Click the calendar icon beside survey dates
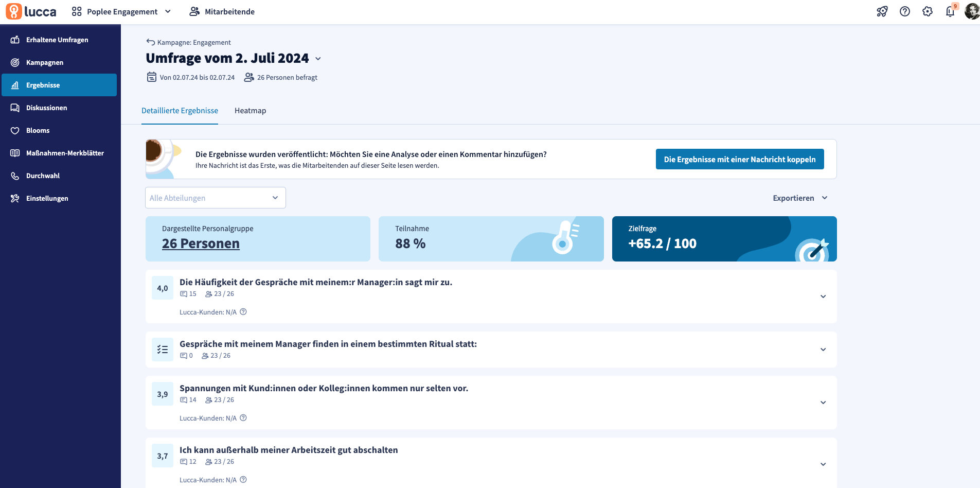This screenshot has height=488, width=980. tap(152, 77)
